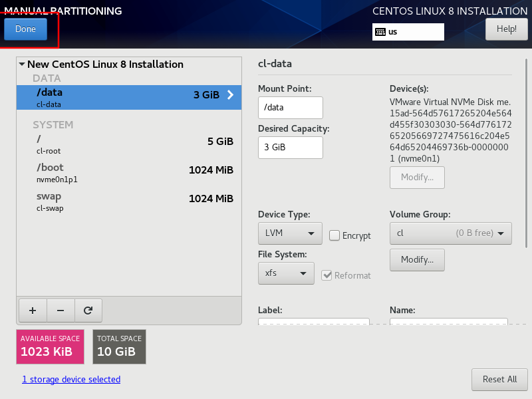This screenshot has height=399, width=532.
Task: Click the 1024 MiB size of /boot row
Action: (x=211, y=170)
